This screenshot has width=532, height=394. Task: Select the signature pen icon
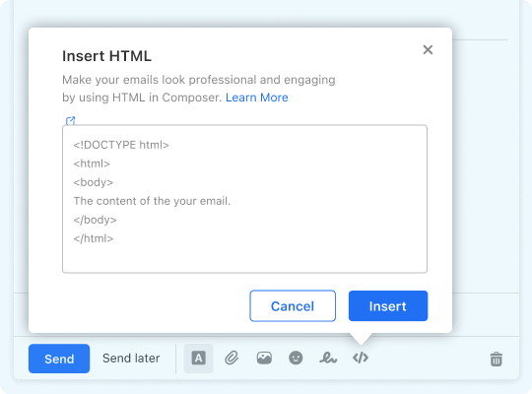click(x=328, y=358)
